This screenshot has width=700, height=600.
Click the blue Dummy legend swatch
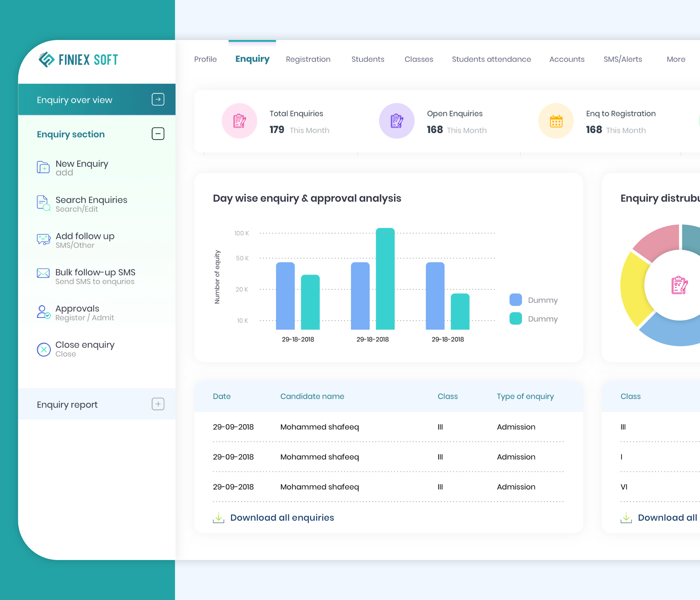pos(515,300)
